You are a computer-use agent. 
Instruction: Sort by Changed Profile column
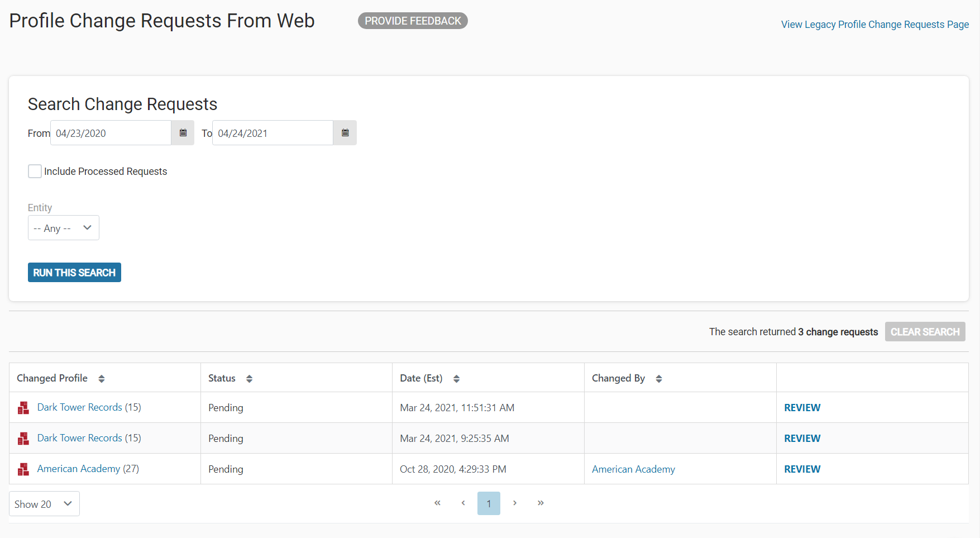[101, 379]
